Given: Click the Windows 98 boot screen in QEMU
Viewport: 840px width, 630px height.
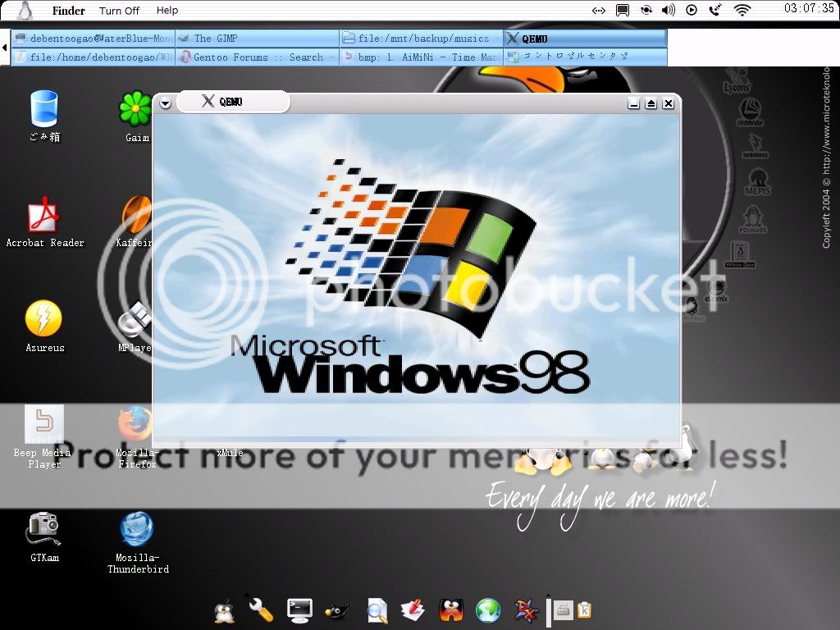Looking at the screenshot, I should coord(417,279).
